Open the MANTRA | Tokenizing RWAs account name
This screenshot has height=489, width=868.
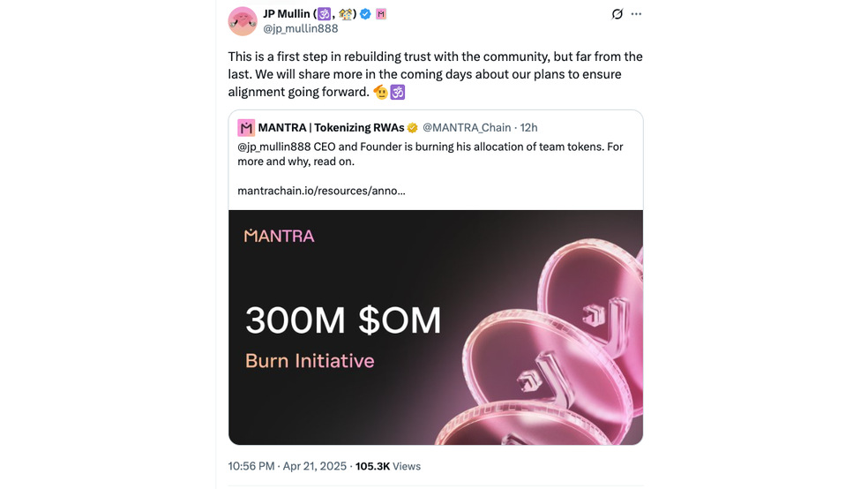(331, 128)
